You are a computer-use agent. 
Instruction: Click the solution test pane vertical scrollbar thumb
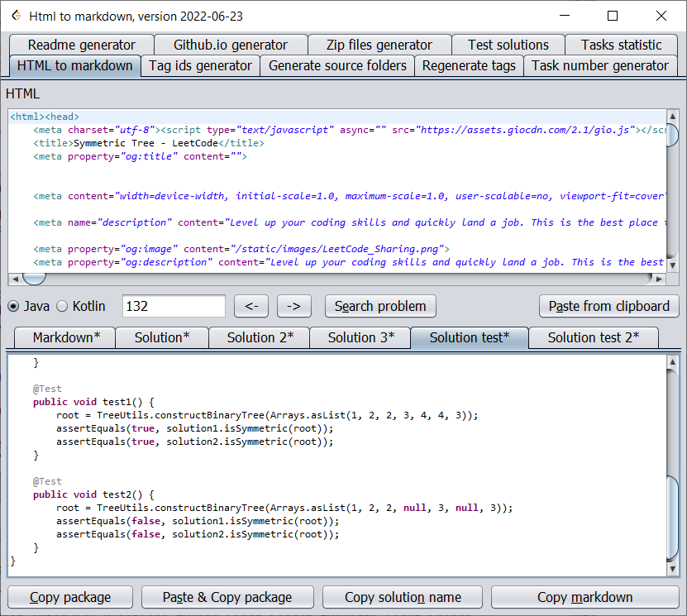click(x=673, y=518)
